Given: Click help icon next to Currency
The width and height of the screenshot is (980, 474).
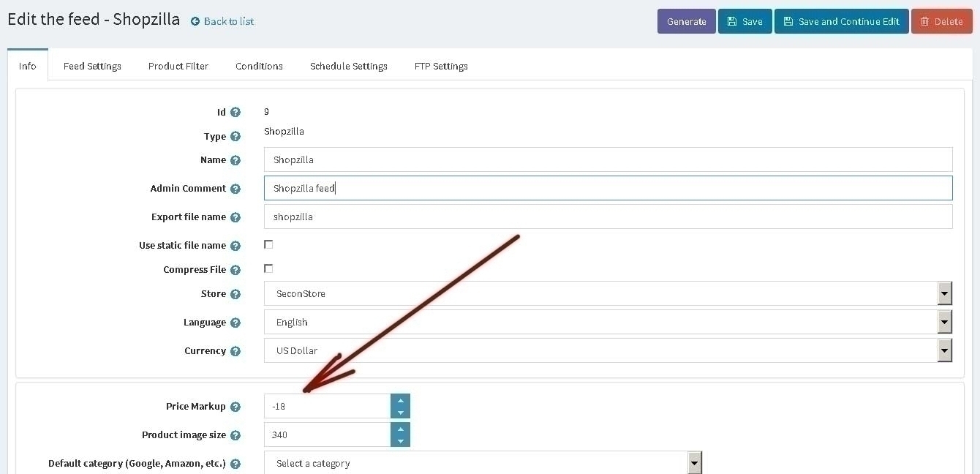Looking at the screenshot, I should click(x=235, y=351).
